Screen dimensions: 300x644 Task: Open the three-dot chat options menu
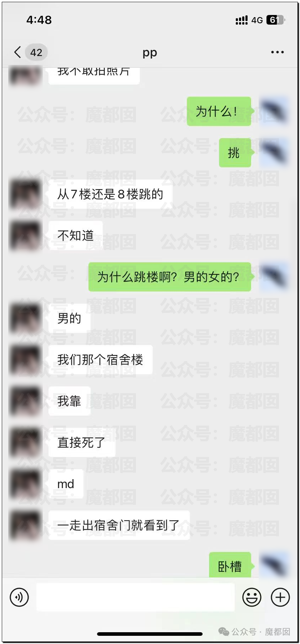[277, 52]
